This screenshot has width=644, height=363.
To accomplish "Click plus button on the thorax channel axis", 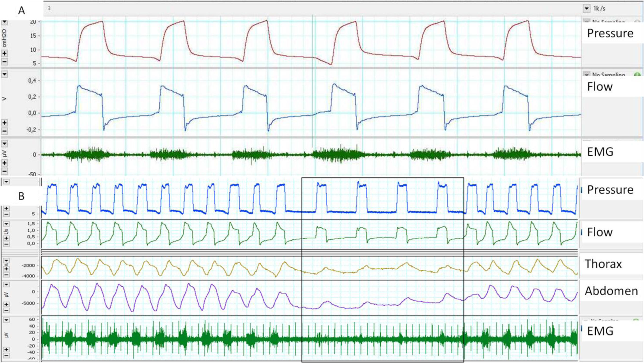I will (6, 269).
